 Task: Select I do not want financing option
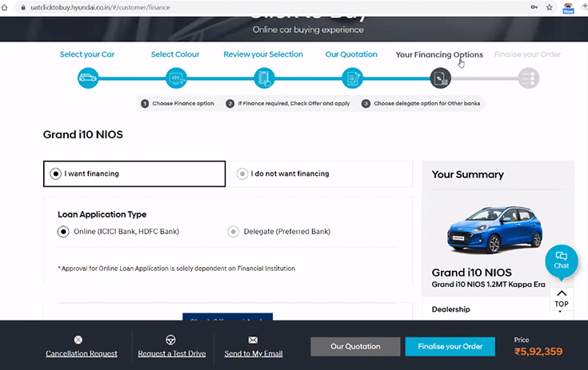coord(321,173)
